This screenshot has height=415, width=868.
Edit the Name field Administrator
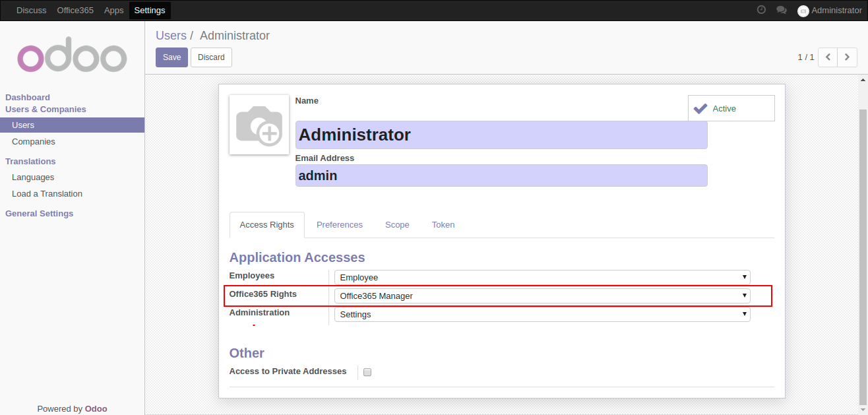501,135
